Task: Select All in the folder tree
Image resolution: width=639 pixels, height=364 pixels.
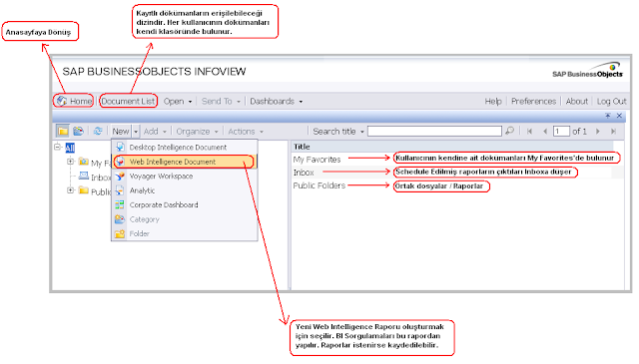Action: click(70, 148)
